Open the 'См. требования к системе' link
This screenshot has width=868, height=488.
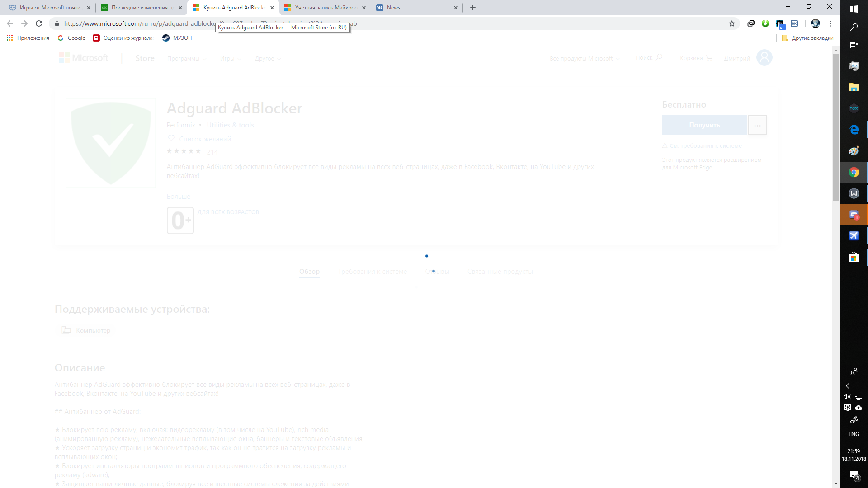click(702, 145)
